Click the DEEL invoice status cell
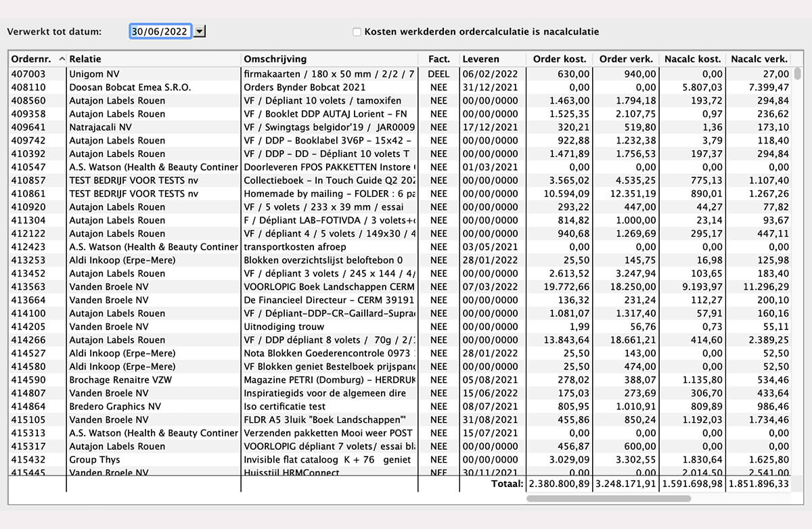812x529 pixels. click(438, 74)
